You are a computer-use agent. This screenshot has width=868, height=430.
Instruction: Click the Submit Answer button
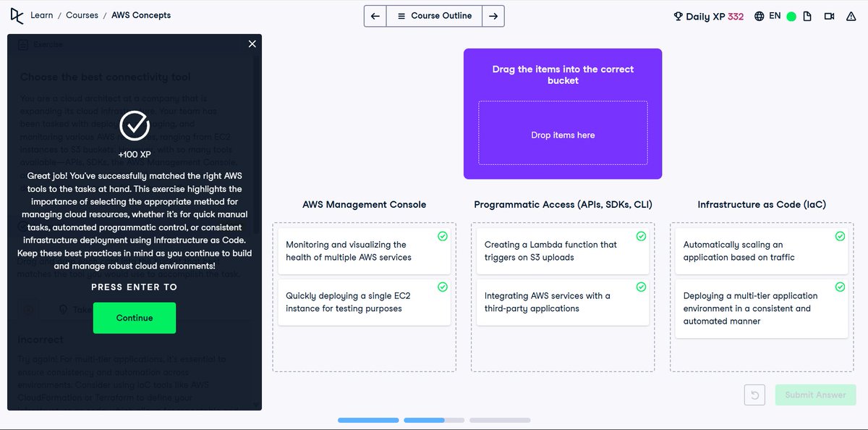(x=815, y=395)
